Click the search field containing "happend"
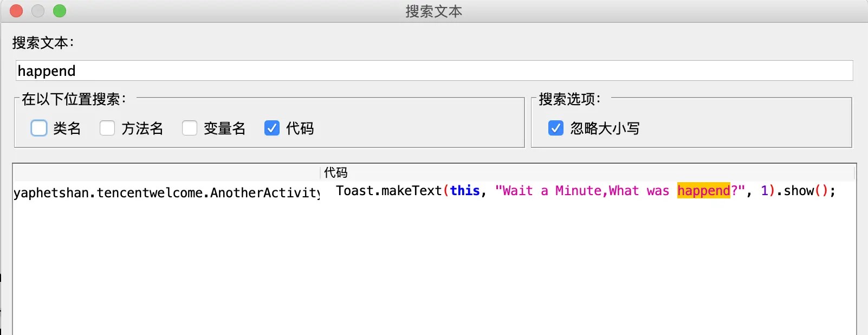This screenshot has height=335, width=868. (433, 70)
